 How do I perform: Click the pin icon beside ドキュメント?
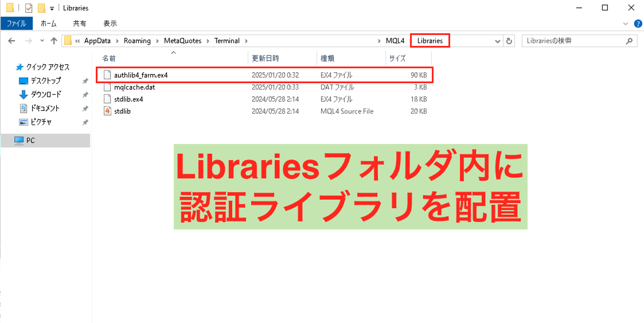point(85,109)
